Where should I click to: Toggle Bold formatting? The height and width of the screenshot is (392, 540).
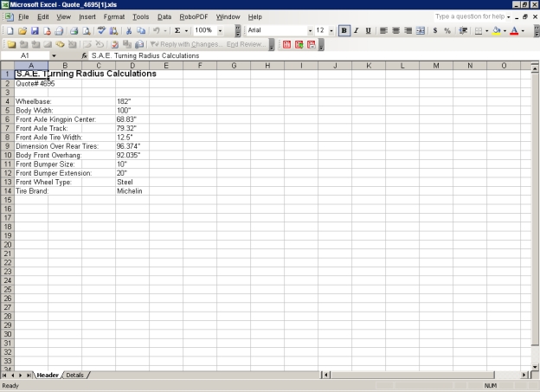pos(344,31)
